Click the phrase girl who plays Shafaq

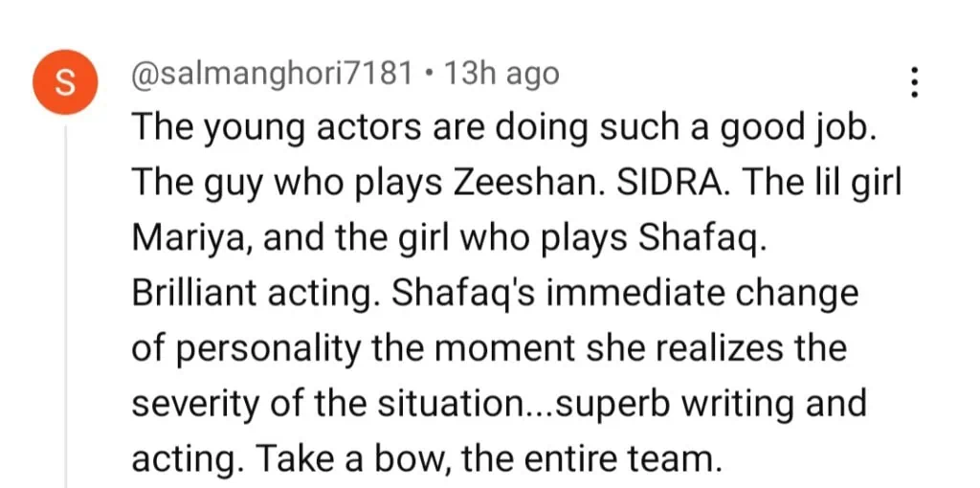589,238
